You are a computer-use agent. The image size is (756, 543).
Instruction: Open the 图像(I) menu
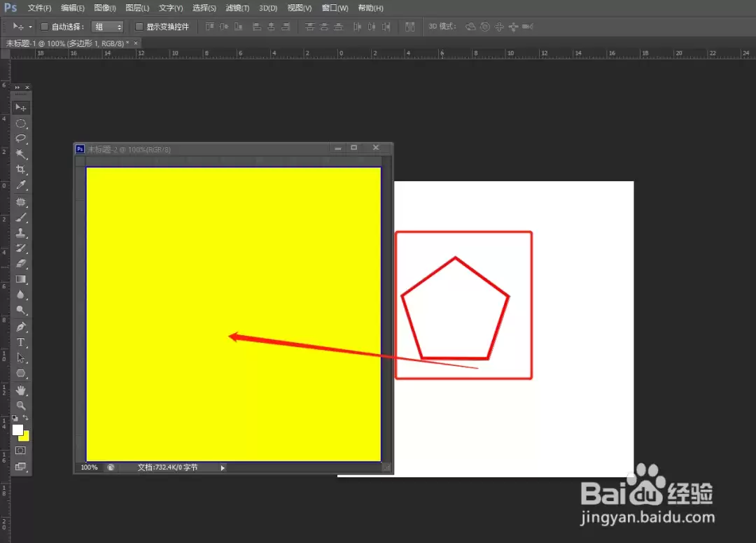(104, 8)
